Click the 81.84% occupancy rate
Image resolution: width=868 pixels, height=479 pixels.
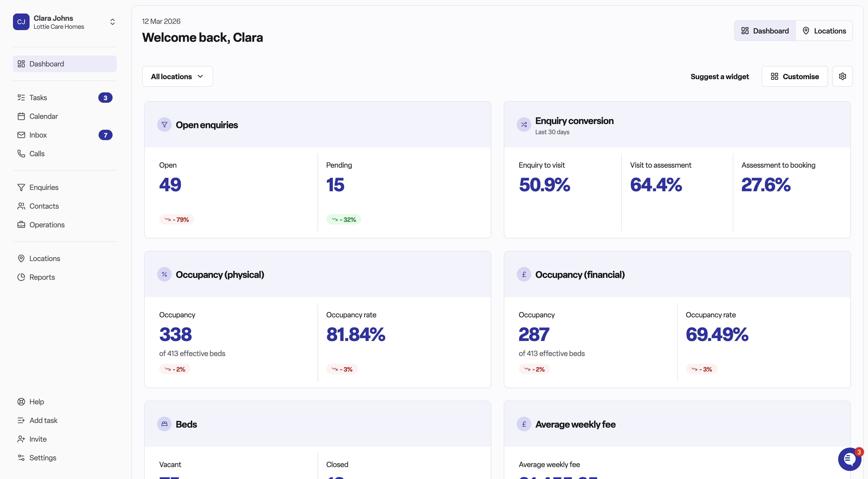[x=356, y=334]
